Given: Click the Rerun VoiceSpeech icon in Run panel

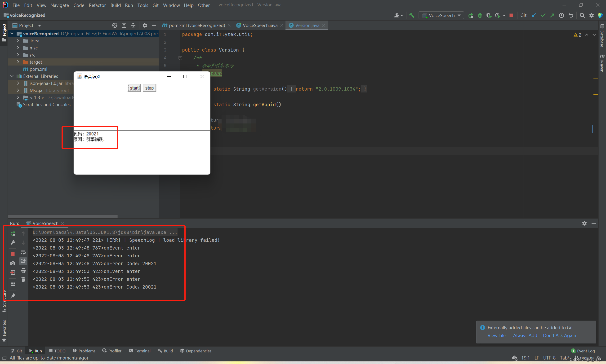Looking at the screenshot, I should [x=13, y=233].
